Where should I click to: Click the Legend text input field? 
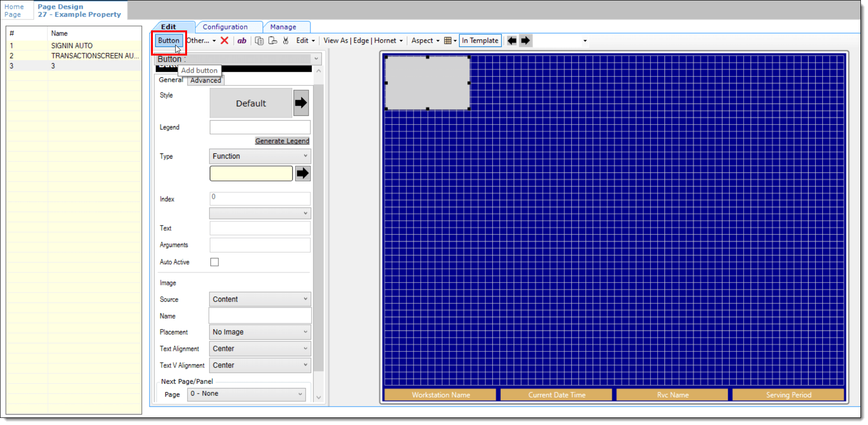pos(260,127)
